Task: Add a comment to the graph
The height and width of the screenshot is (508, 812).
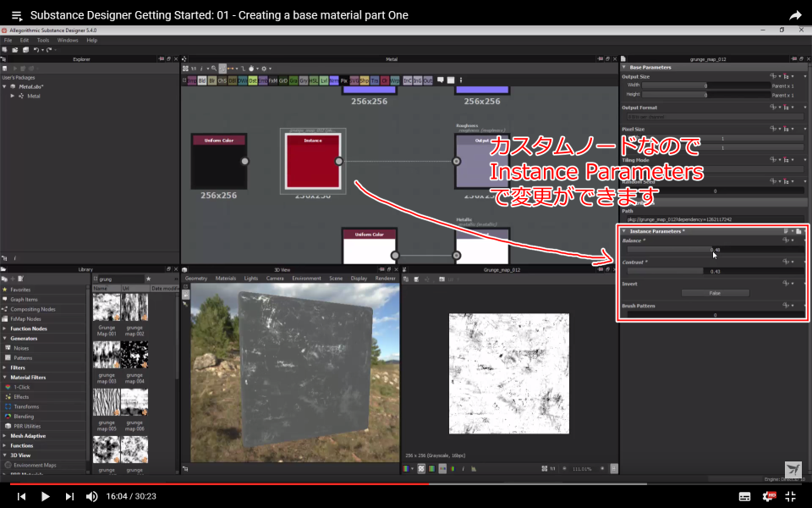Action: click(440, 80)
